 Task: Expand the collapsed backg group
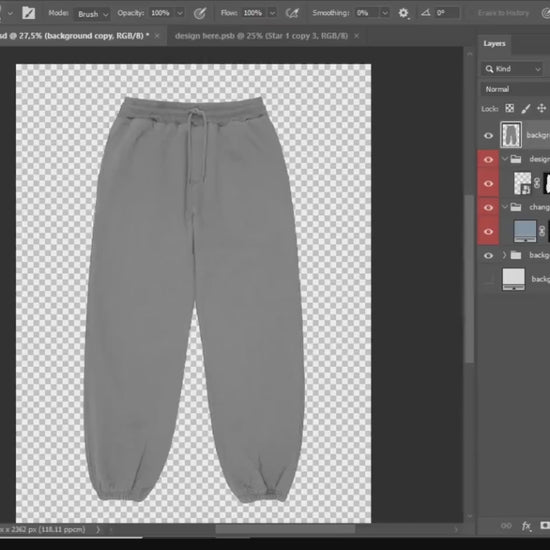[505, 255]
